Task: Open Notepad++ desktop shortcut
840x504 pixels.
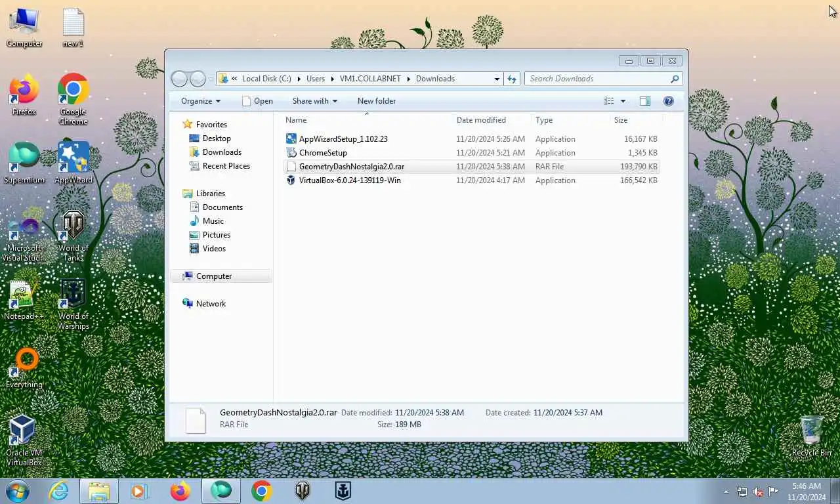Action: click(x=24, y=301)
